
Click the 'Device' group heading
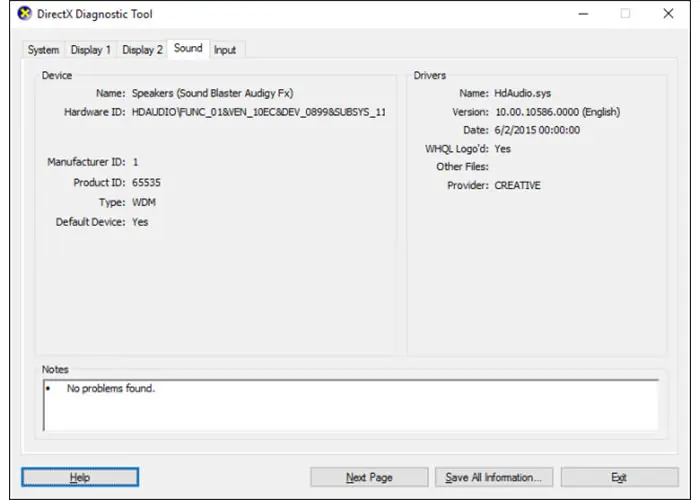point(57,75)
